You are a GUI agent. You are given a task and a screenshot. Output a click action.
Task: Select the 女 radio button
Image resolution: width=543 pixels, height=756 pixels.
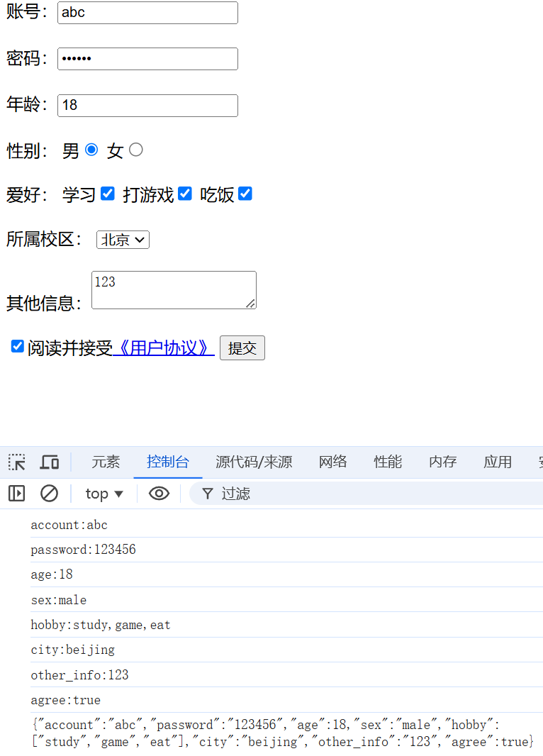click(136, 150)
